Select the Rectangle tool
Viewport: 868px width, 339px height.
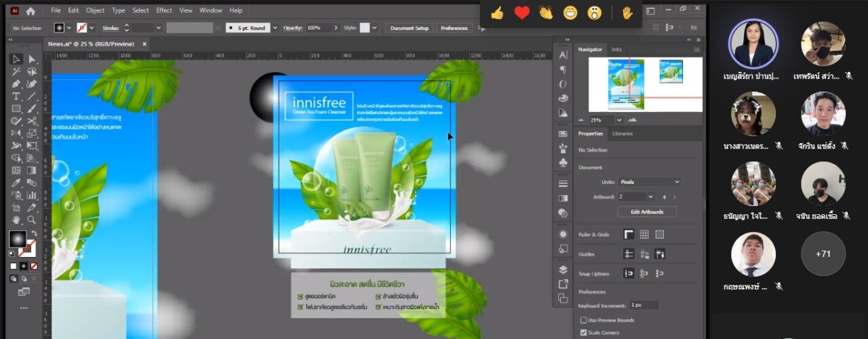click(16, 108)
